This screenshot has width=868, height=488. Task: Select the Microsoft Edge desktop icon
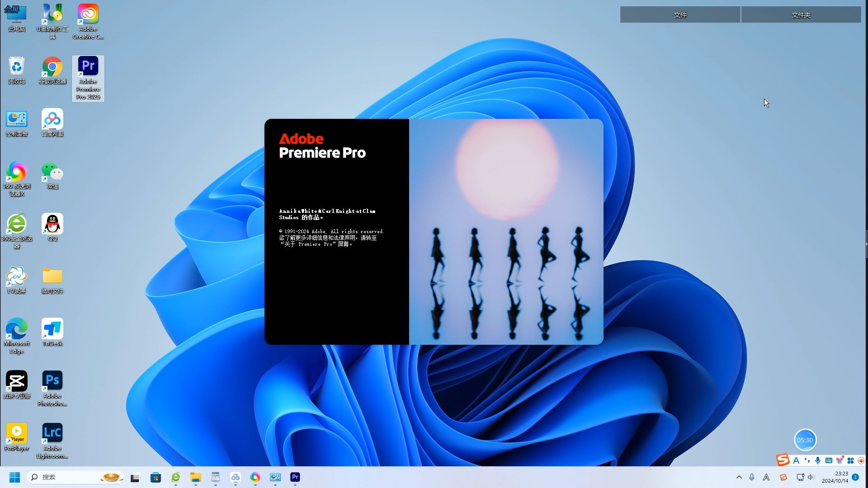pyautogui.click(x=17, y=336)
